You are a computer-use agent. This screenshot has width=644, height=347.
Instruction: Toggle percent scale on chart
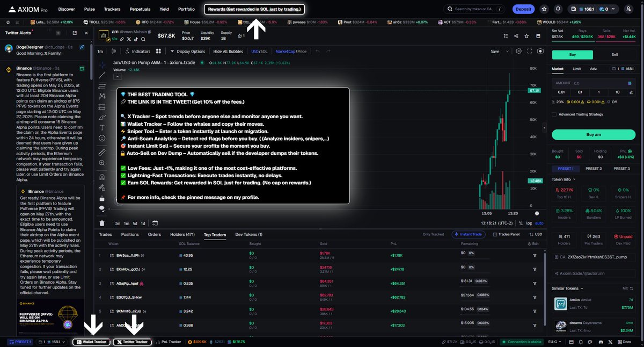click(522, 223)
